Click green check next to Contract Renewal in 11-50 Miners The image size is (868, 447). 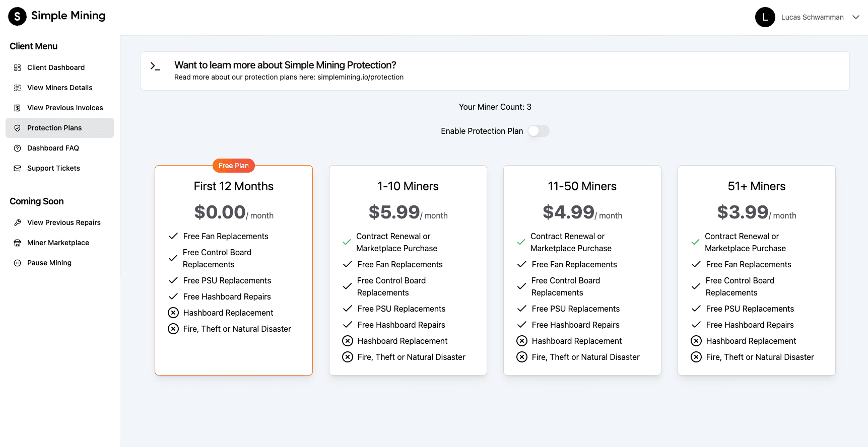pos(521,242)
